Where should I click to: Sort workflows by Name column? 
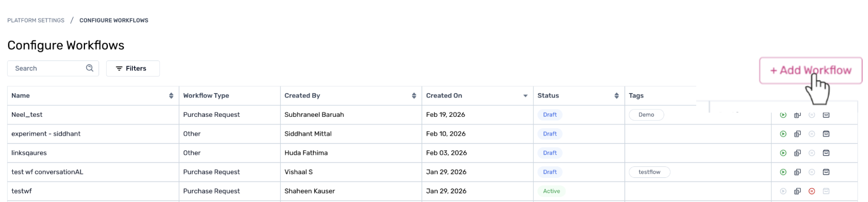[x=171, y=96]
